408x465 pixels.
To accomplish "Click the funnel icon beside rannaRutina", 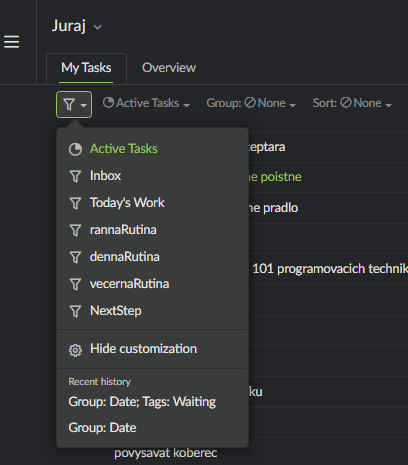I will tap(75, 230).
